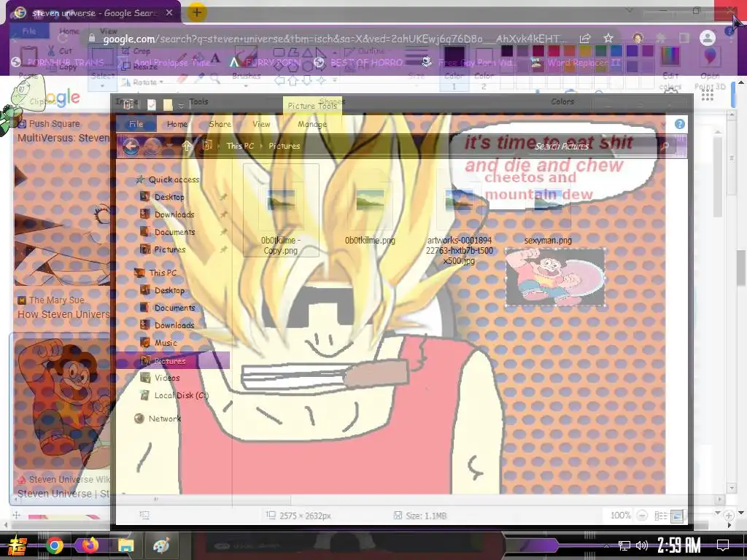Screen dimensions: 747x560
Task: Click Pictures in the breadcrumb path
Action: 284,146
